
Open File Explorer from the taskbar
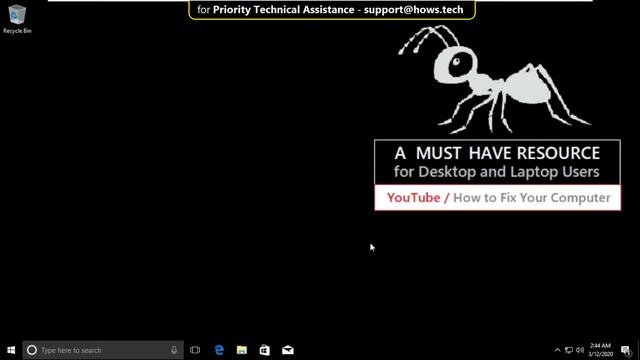click(242, 350)
